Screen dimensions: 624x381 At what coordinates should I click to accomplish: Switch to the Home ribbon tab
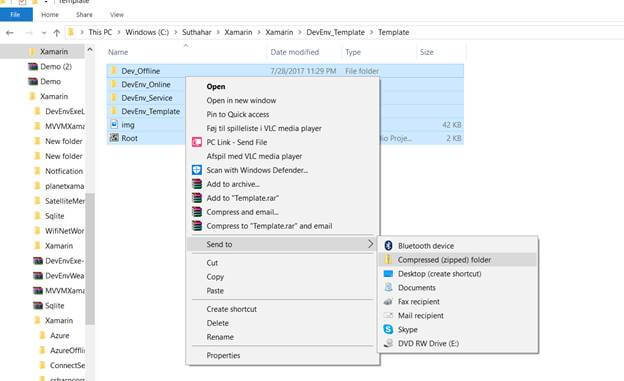tap(50, 15)
